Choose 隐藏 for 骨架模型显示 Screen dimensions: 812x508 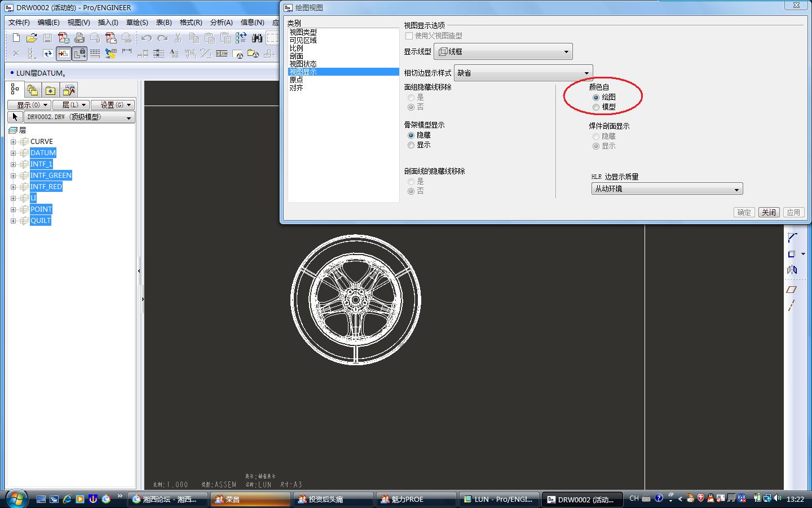click(411, 135)
